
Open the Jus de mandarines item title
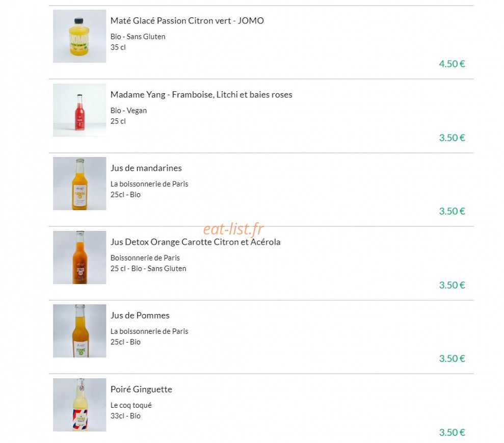(146, 168)
